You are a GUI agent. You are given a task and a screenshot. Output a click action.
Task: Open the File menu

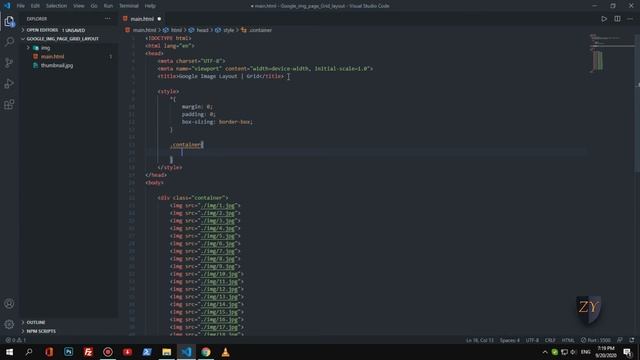tap(21, 6)
